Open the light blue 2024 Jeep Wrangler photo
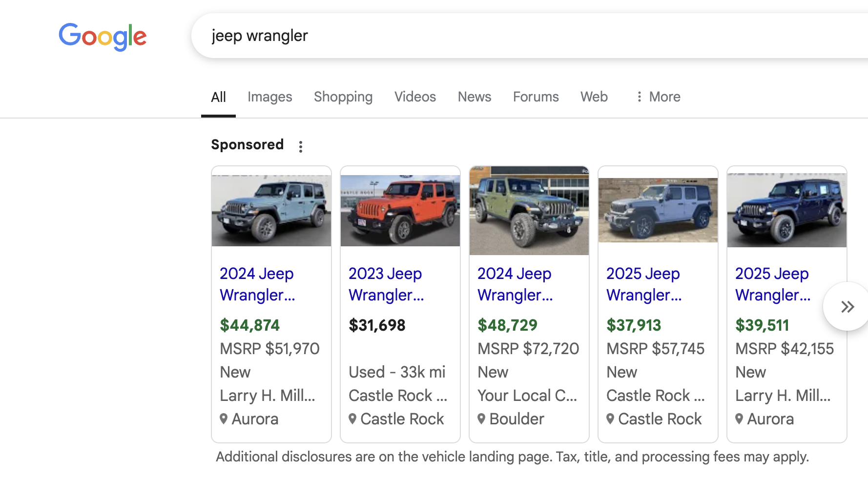 coord(271,210)
